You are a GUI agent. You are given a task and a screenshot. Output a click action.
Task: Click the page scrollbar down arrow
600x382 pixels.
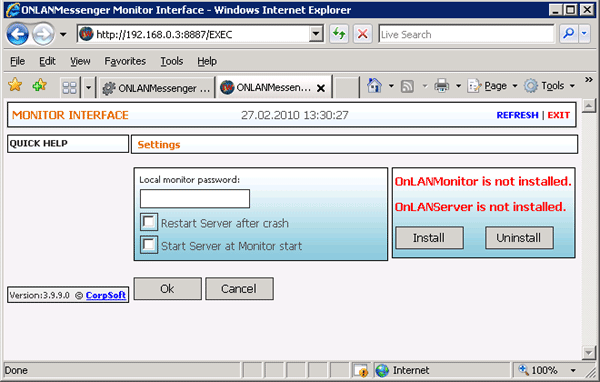click(589, 353)
